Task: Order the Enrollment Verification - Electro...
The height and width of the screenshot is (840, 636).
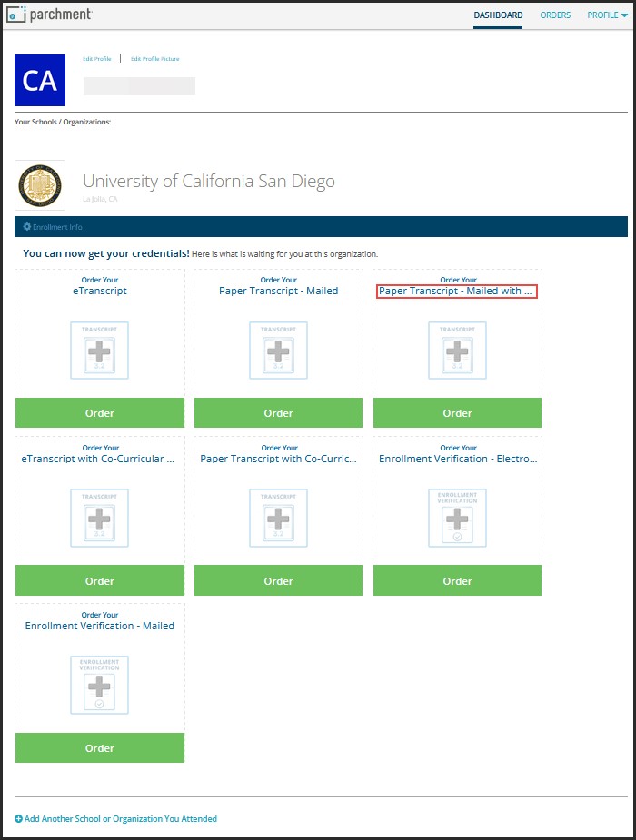Action: click(x=458, y=580)
